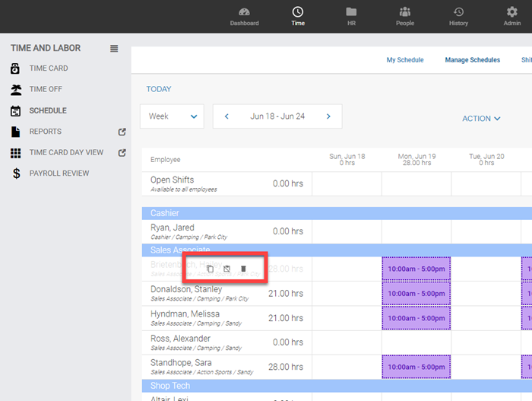Open the Dashboard from top navigation

[x=244, y=16]
